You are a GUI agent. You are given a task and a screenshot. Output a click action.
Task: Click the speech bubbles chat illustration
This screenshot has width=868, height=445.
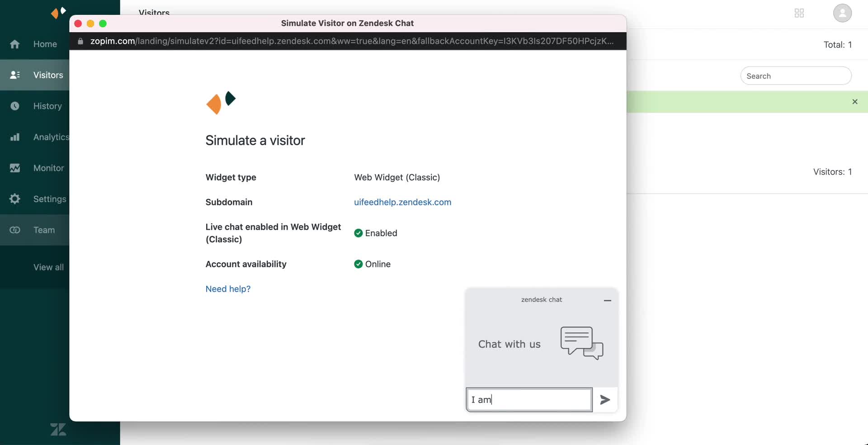click(x=582, y=343)
